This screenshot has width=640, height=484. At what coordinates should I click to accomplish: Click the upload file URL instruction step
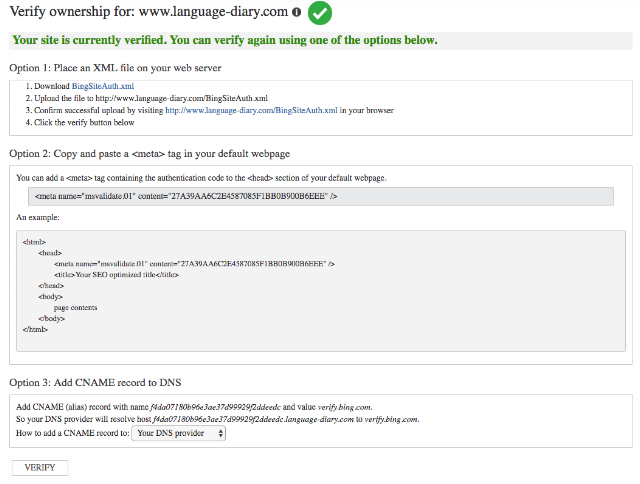[x=147, y=98]
